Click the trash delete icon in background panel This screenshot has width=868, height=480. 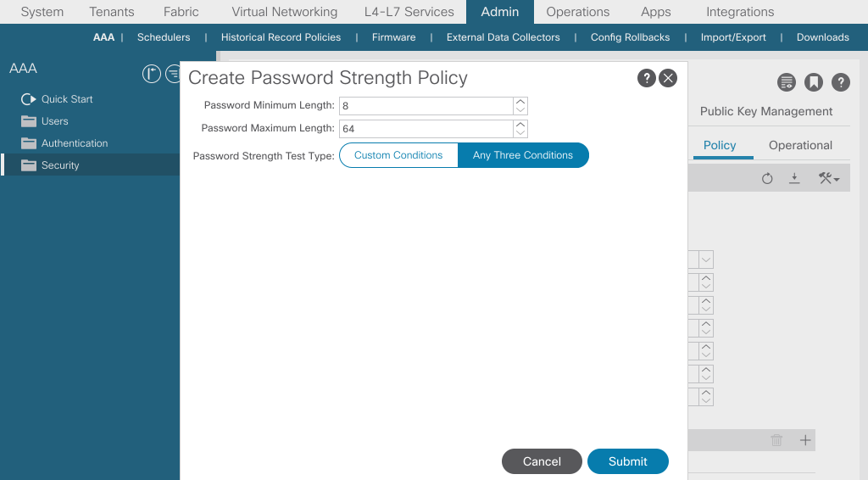click(x=776, y=441)
